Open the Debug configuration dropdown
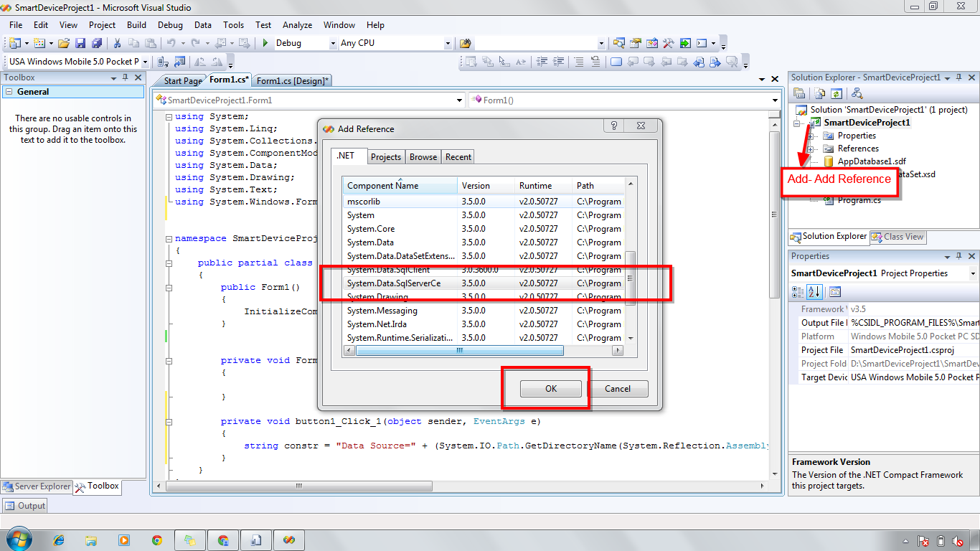 point(333,43)
